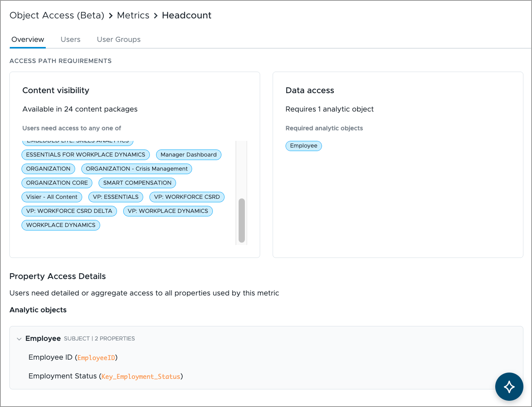This screenshot has height=407, width=532.
Task: Open the User Groups tab
Action: 119,40
